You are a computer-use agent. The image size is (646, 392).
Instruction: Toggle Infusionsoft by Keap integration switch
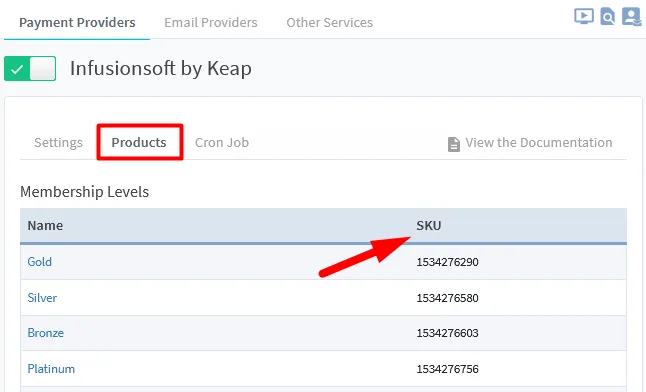pos(30,68)
